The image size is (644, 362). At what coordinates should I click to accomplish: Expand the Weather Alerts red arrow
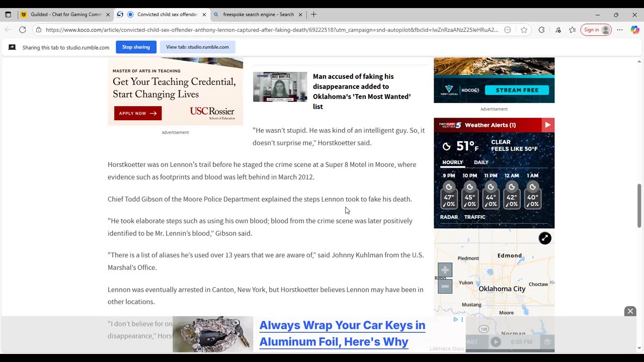tap(547, 125)
